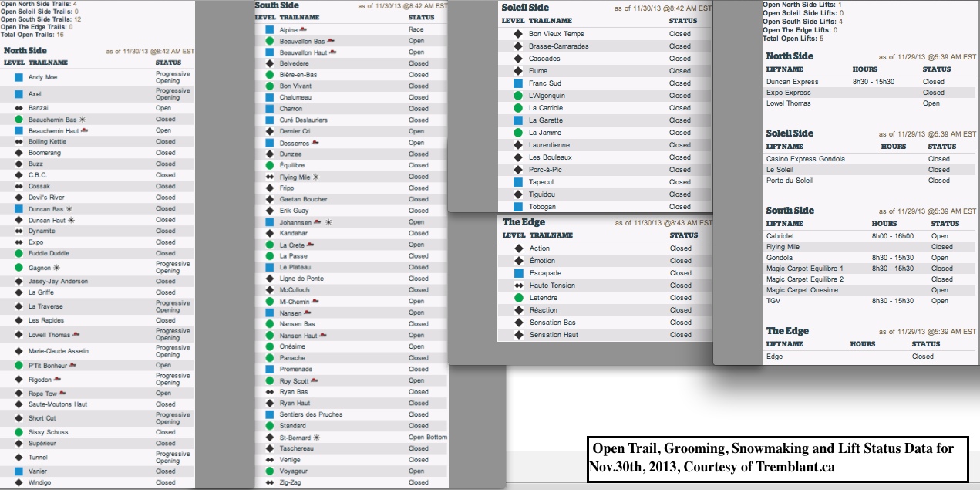
Task: Click 'Progressive Opening' status for Axel
Action: (173, 94)
